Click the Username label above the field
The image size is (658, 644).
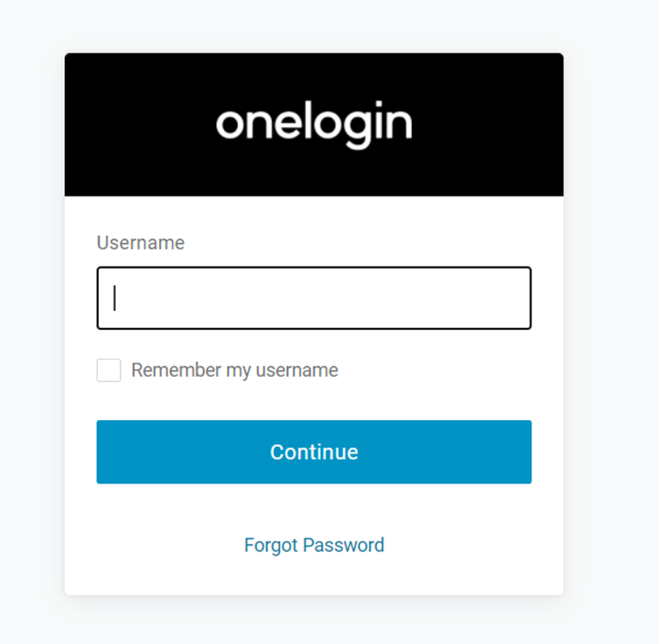(x=141, y=243)
